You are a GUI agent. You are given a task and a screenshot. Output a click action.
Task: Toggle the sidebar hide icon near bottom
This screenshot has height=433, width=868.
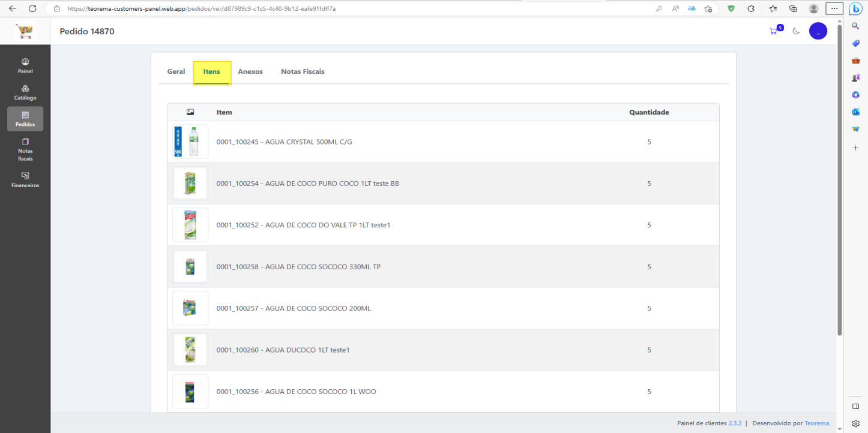pyautogui.click(x=855, y=406)
